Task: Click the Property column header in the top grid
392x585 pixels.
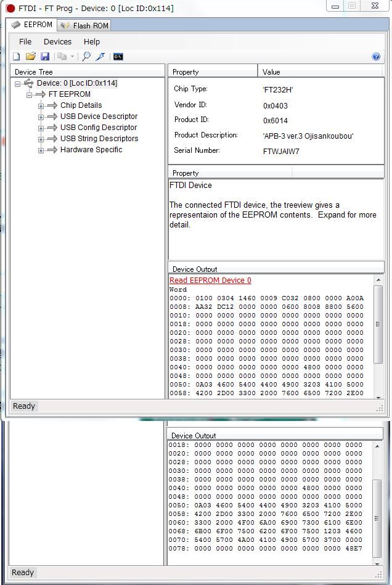Action: tap(213, 72)
